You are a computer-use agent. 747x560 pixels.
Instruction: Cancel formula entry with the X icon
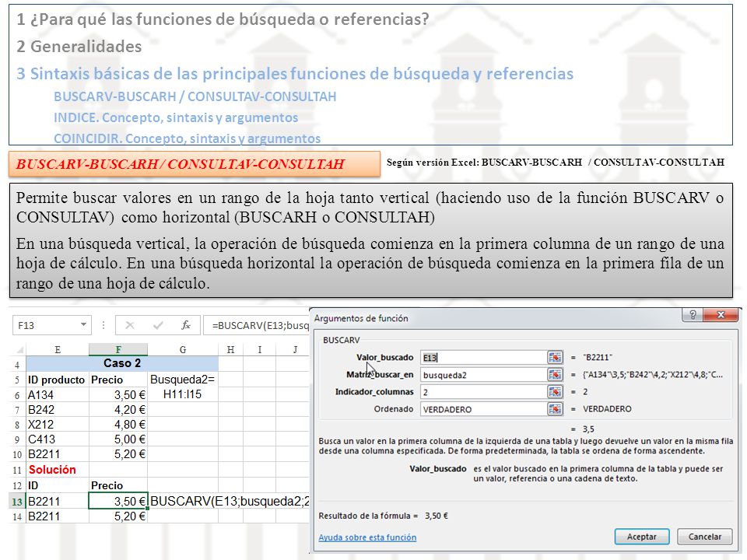pos(129,325)
